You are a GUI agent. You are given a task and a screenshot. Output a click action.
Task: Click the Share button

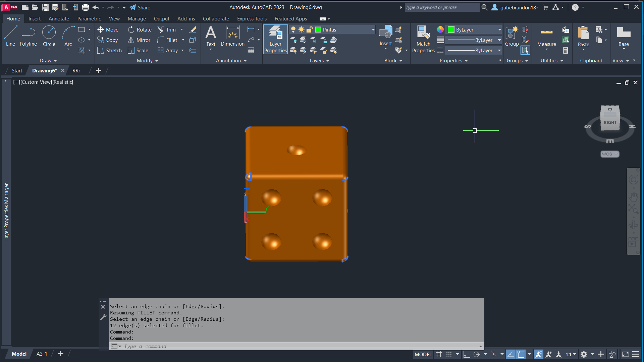pyautogui.click(x=140, y=7)
